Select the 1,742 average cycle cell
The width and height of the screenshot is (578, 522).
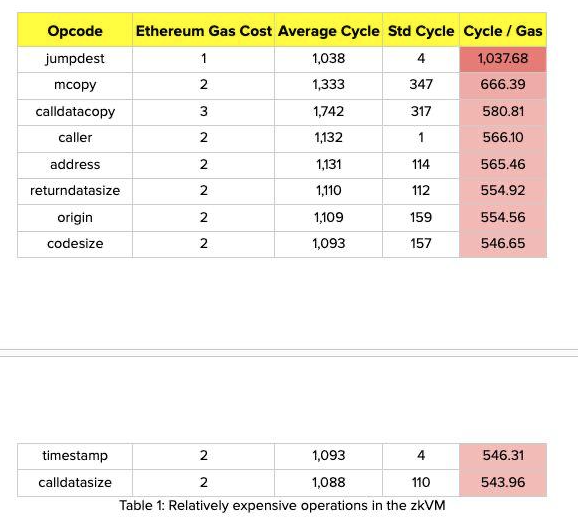328,112
